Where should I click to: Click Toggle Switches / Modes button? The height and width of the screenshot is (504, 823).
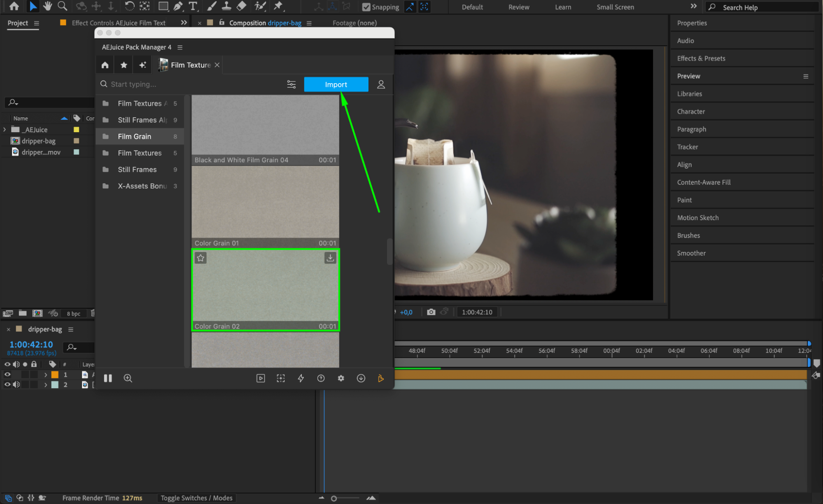tap(196, 498)
